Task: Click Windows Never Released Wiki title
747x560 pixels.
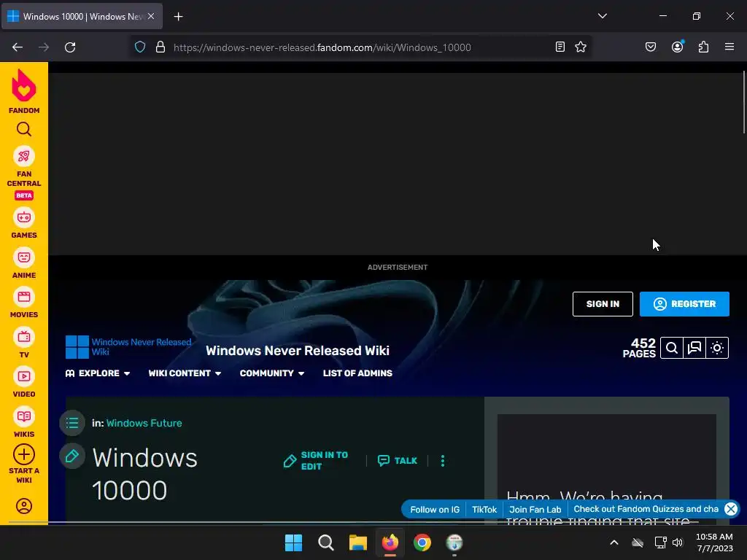Action: 298,351
